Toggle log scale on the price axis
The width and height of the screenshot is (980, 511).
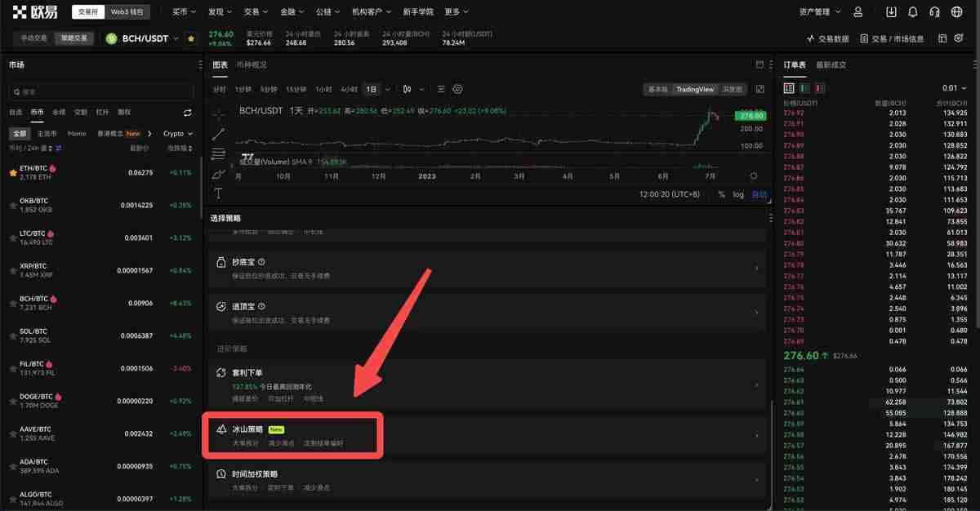(737, 194)
